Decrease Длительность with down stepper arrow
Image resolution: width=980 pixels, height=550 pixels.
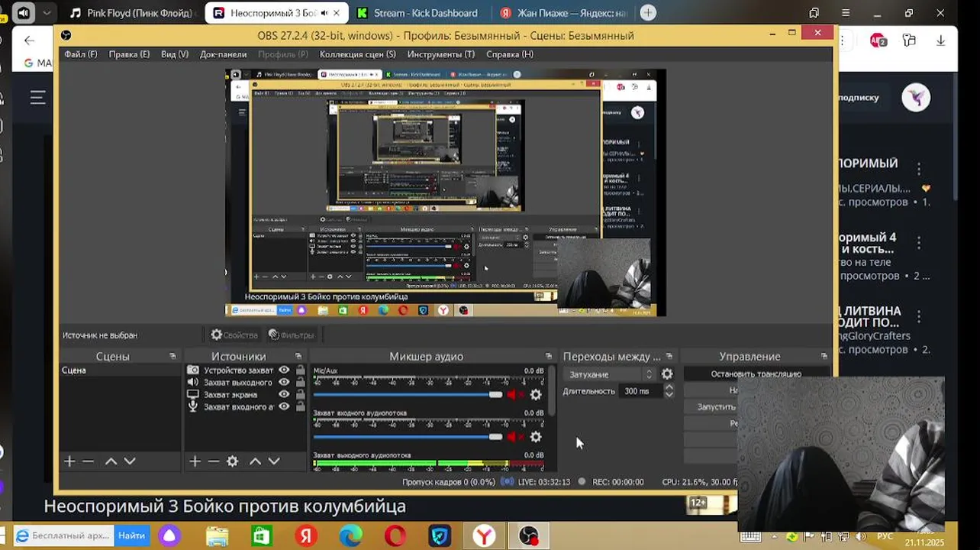[669, 395]
